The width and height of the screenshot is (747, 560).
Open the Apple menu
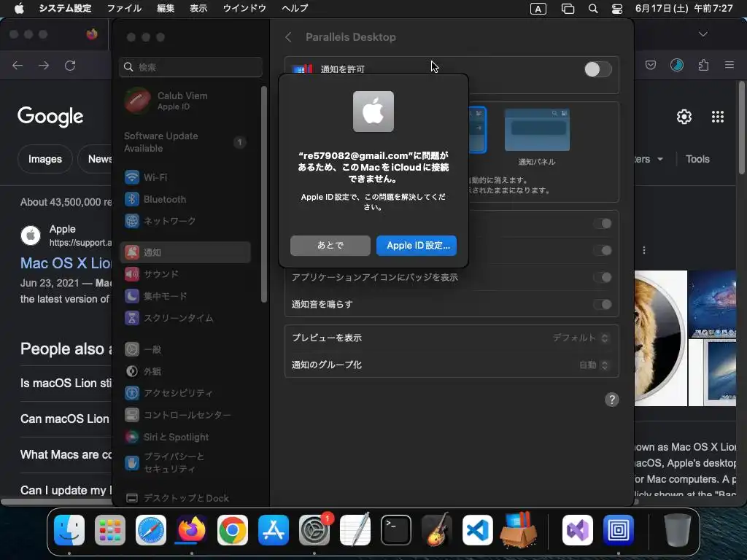click(19, 8)
